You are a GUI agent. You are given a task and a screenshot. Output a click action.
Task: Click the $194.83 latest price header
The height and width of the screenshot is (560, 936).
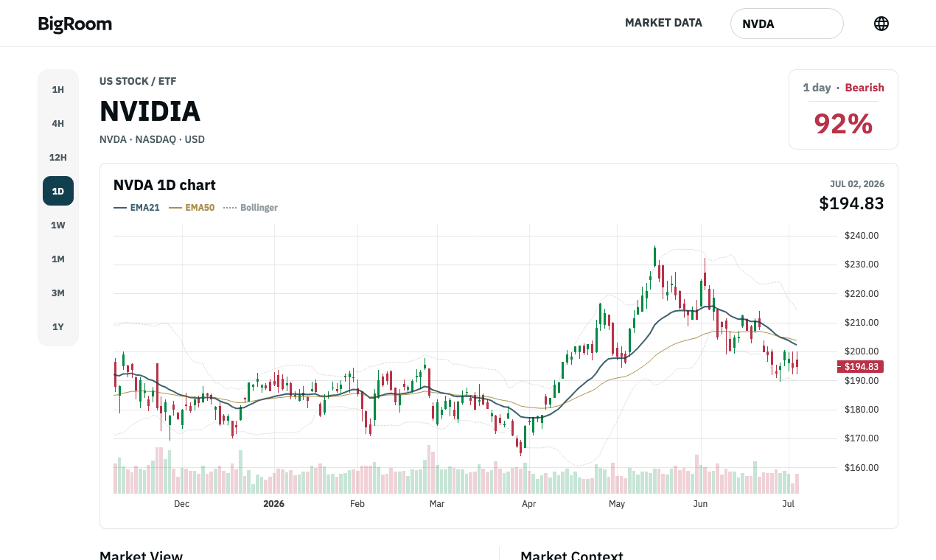click(x=851, y=203)
